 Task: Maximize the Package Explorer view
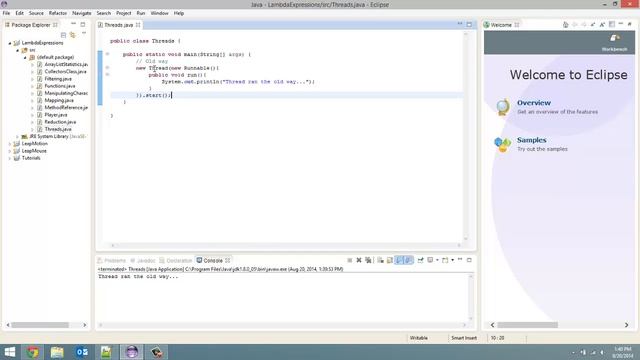pos(83,24)
